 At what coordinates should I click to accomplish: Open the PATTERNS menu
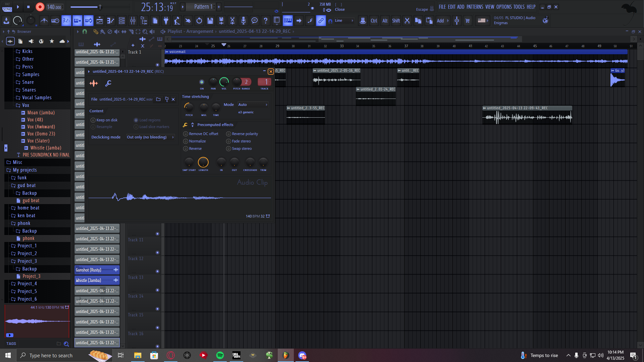pos(475,7)
